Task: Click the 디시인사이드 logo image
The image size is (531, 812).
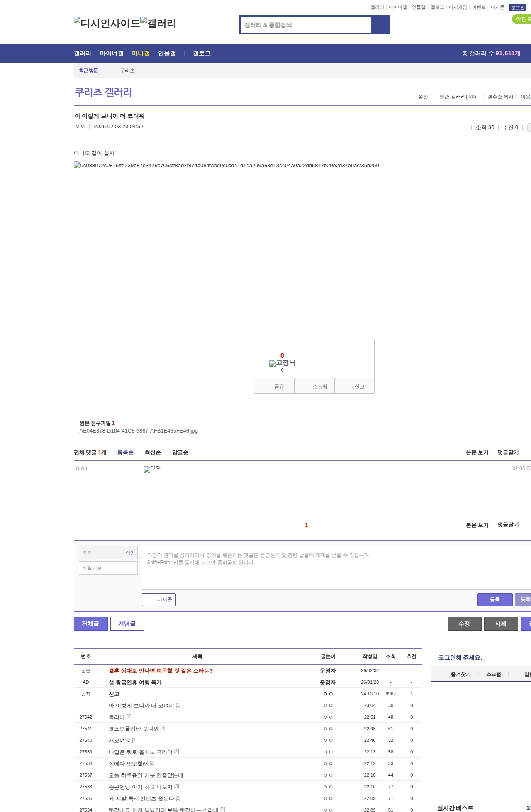Action: click(x=107, y=23)
